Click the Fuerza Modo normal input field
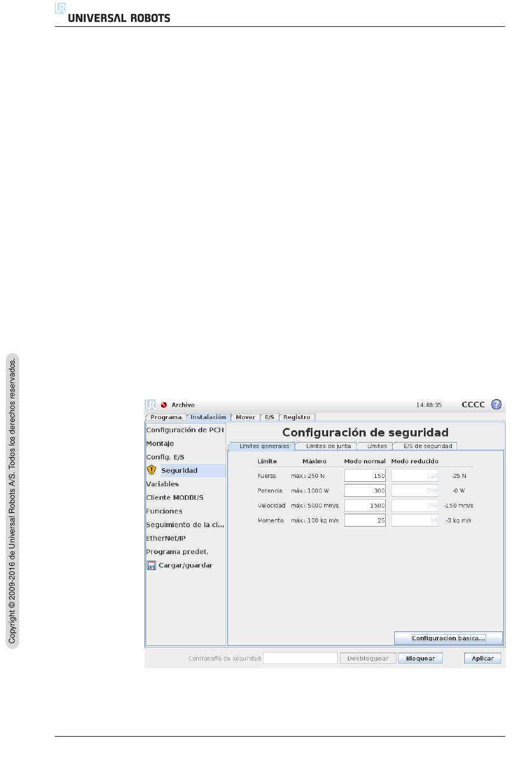 click(x=365, y=476)
